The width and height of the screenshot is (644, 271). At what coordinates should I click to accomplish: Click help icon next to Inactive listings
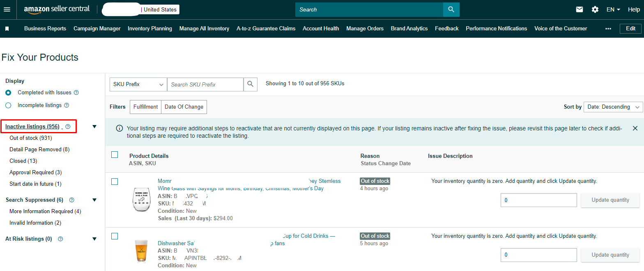coord(68,127)
